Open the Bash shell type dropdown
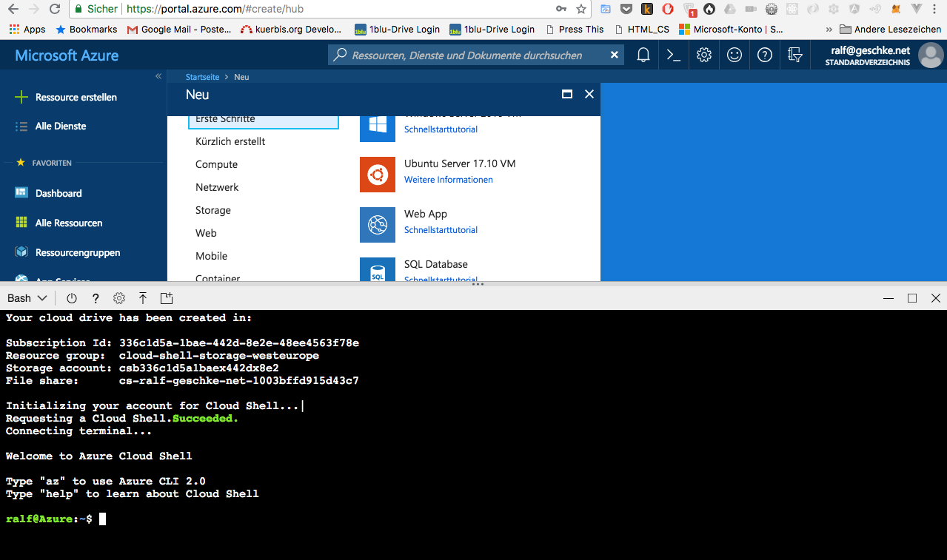Image resolution: width=947 pixels, height=560 pixels. coord(27,298)
